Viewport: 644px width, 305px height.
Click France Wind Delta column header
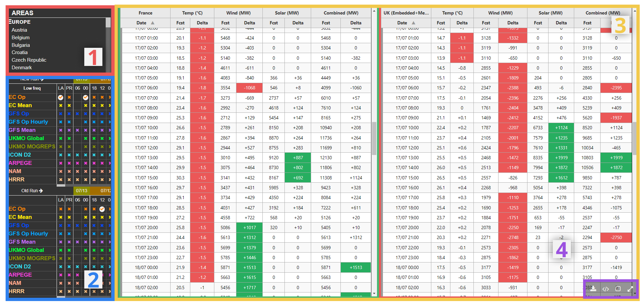point(250,23)
